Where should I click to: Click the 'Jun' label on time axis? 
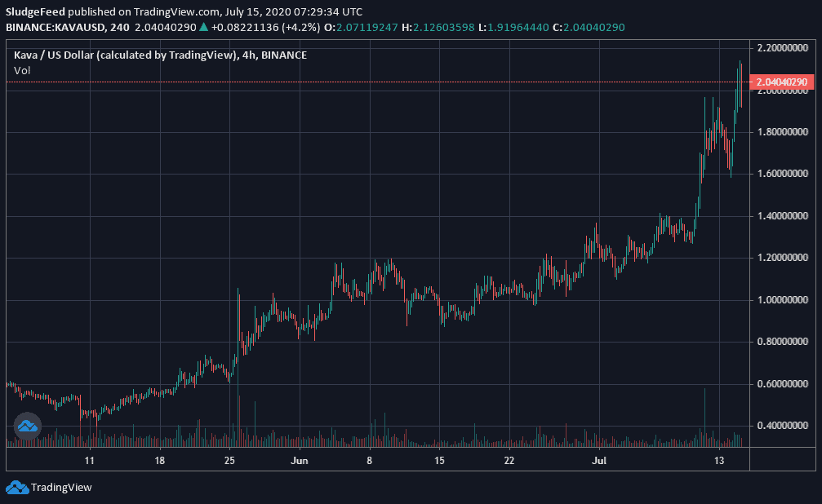pyautogui.click(x=300, y=461)
